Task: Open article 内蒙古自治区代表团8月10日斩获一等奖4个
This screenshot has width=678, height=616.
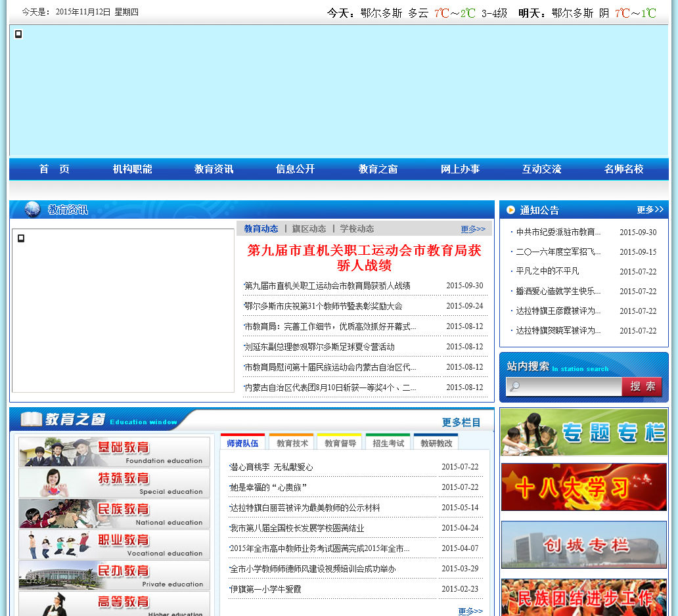Action: 330,387
